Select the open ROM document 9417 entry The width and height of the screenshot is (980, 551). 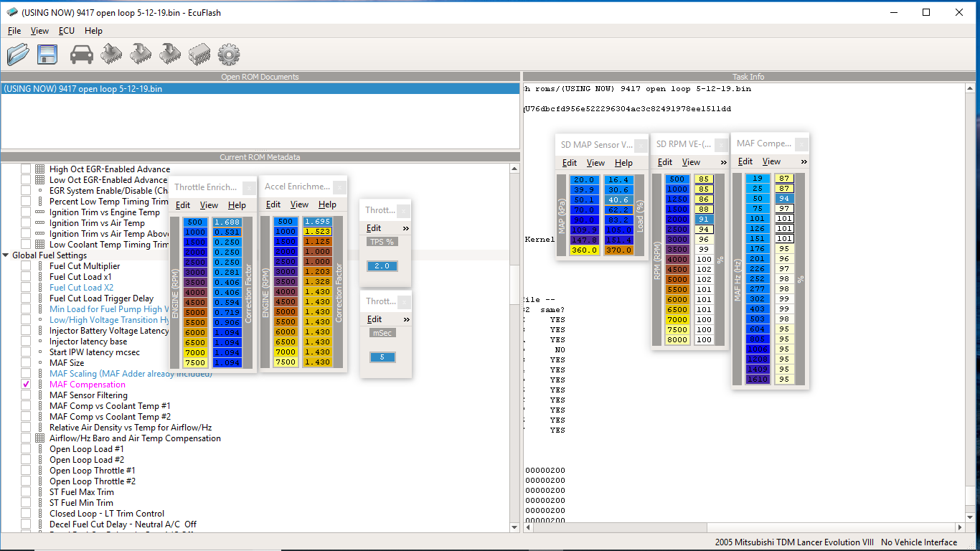pos(83,89)
